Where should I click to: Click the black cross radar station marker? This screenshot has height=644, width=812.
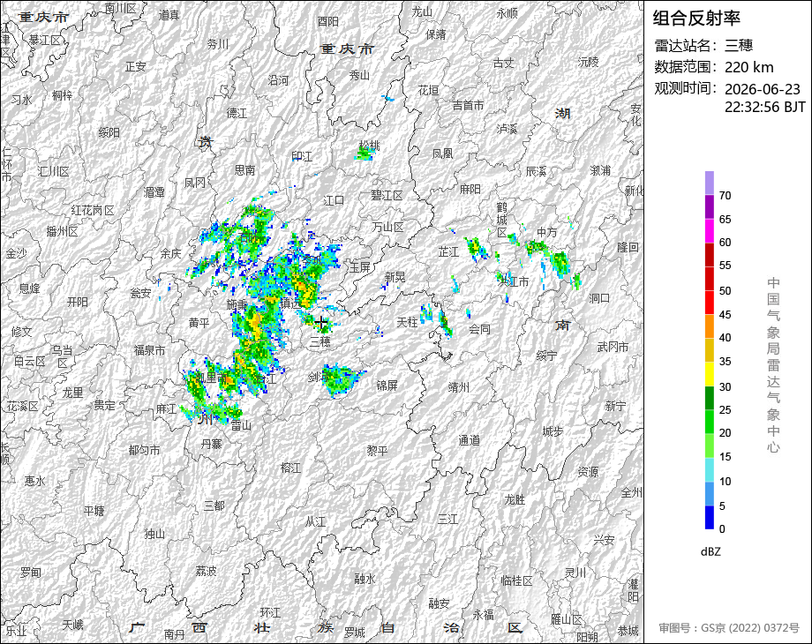pyautogui.click(x=321, y=324)
